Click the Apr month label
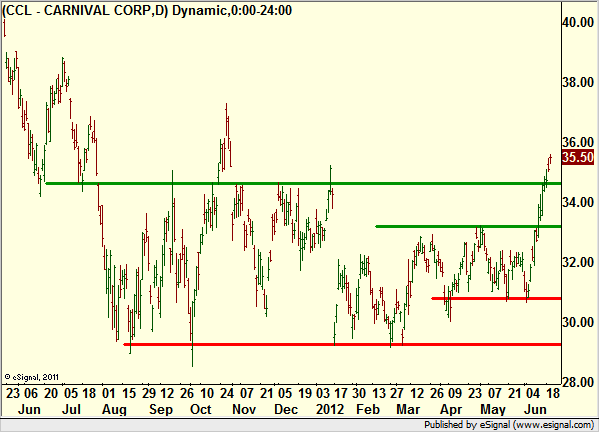This screenshot has width=599, height=432. [451, 409]
